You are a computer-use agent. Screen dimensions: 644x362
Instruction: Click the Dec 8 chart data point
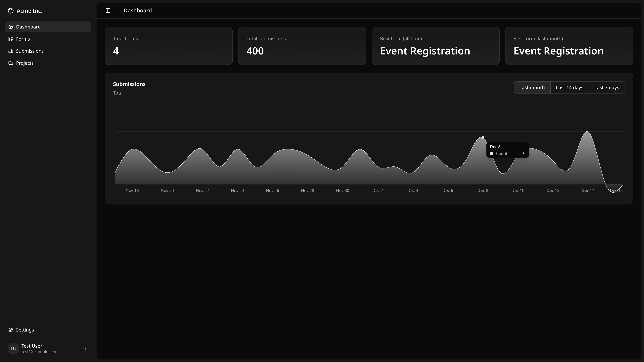(x=483, y=137)
